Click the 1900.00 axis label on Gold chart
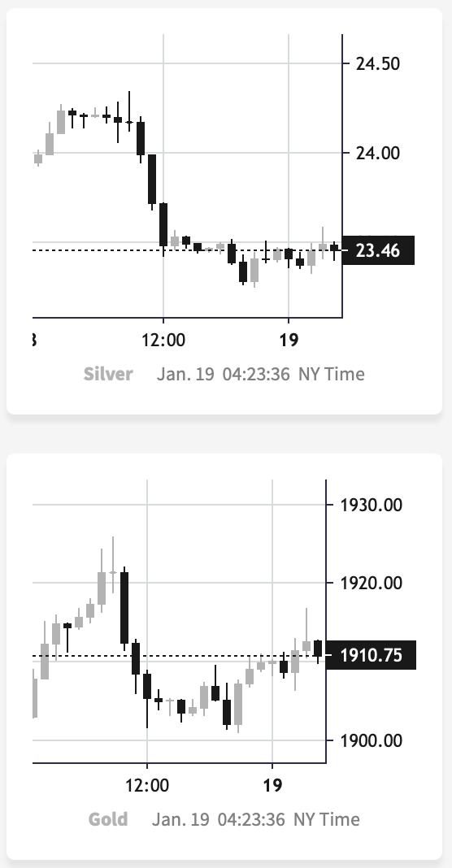This screenshot has width=452, height=868. pos(372,740)
